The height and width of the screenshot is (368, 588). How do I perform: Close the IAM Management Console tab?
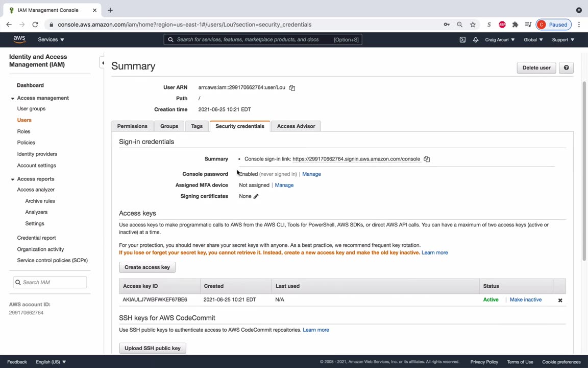pos(94,10)
